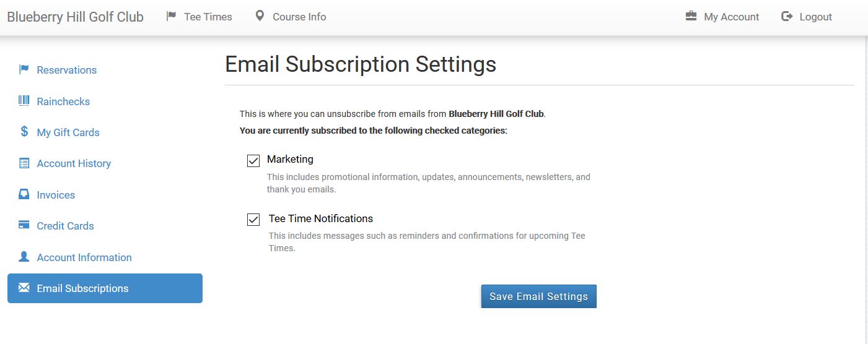Uncheck the Marketing emails checkbox
This screenshot has height=344, width=868.
(x=253, y=161)
